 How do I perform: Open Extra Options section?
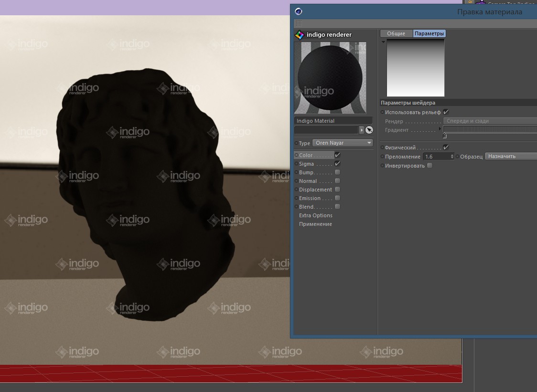[315, 215]
